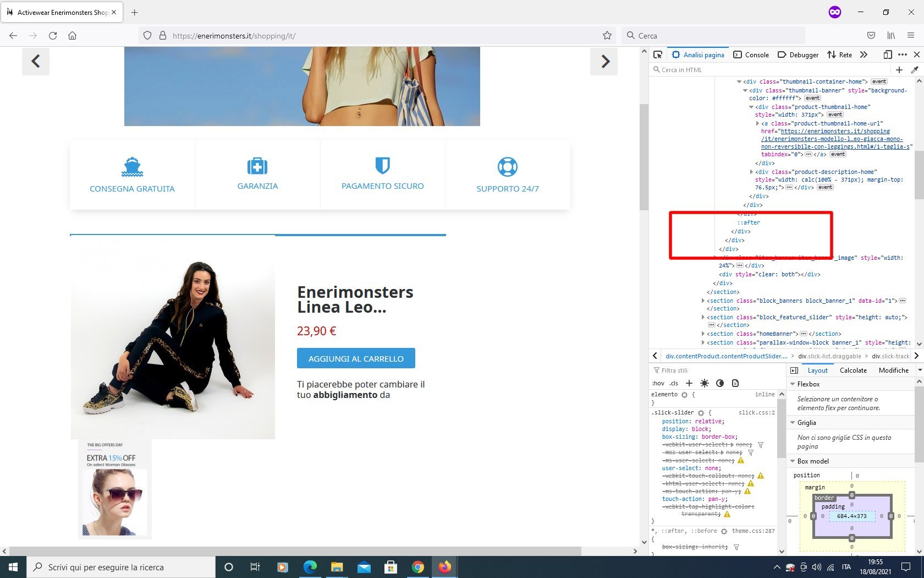Open File Explorer from the taskbar
Screen dimensions: 924x578
click(x=337, y=567)
